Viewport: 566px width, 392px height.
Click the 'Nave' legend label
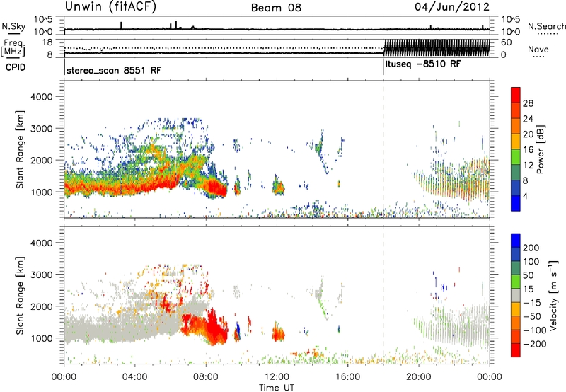tap(538, 49)
